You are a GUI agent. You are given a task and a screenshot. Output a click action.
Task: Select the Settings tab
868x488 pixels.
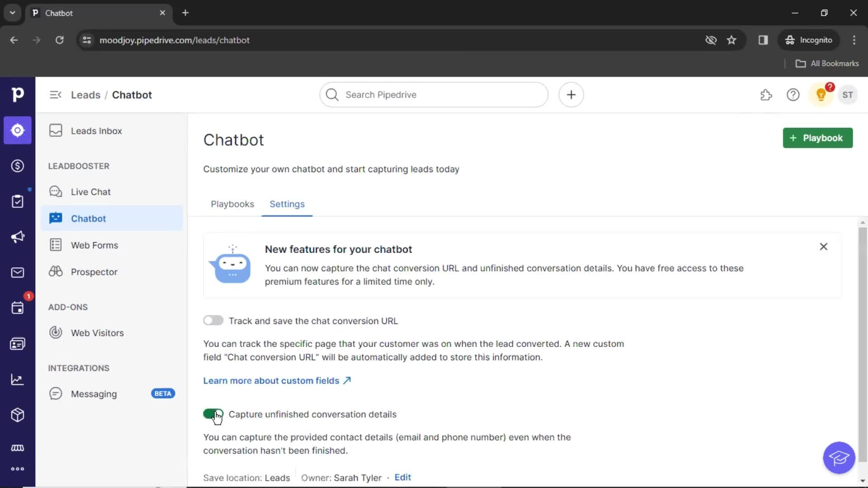288,204
